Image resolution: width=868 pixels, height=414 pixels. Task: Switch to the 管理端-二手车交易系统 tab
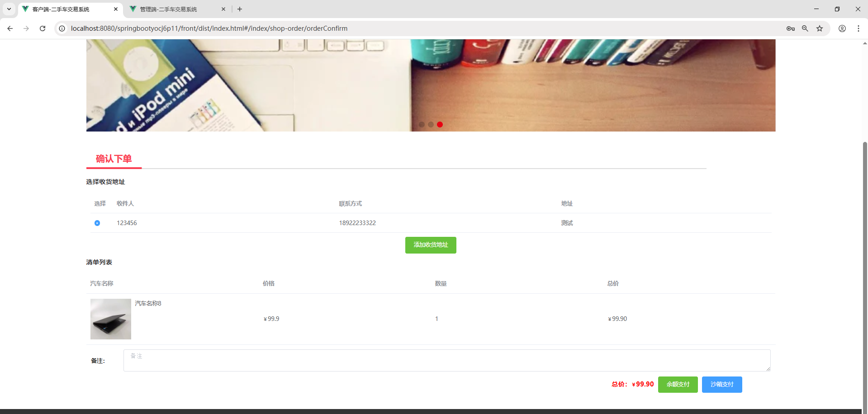[x=176, y=9]
